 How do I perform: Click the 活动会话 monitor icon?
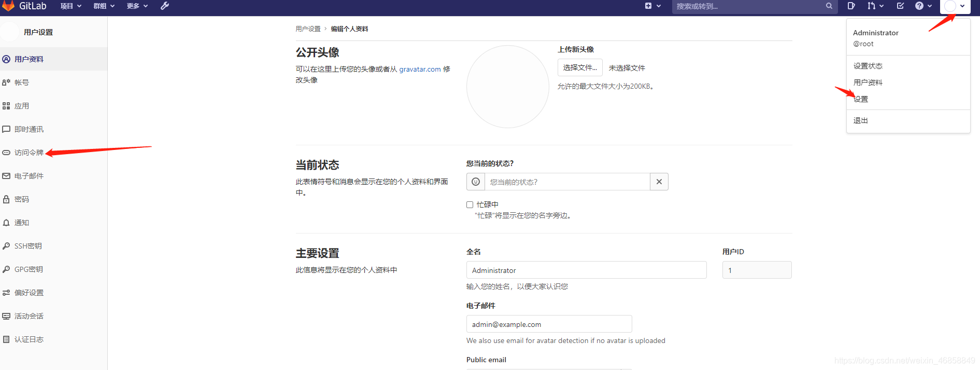6,316
